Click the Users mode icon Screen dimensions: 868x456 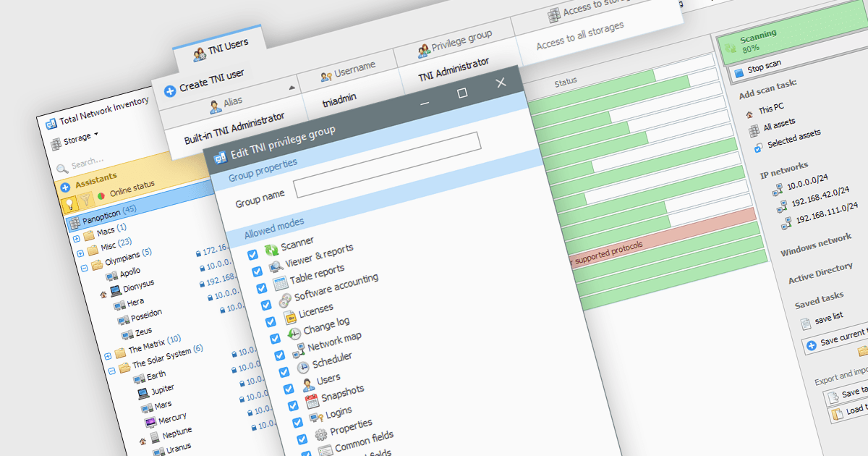pos(308,384)
